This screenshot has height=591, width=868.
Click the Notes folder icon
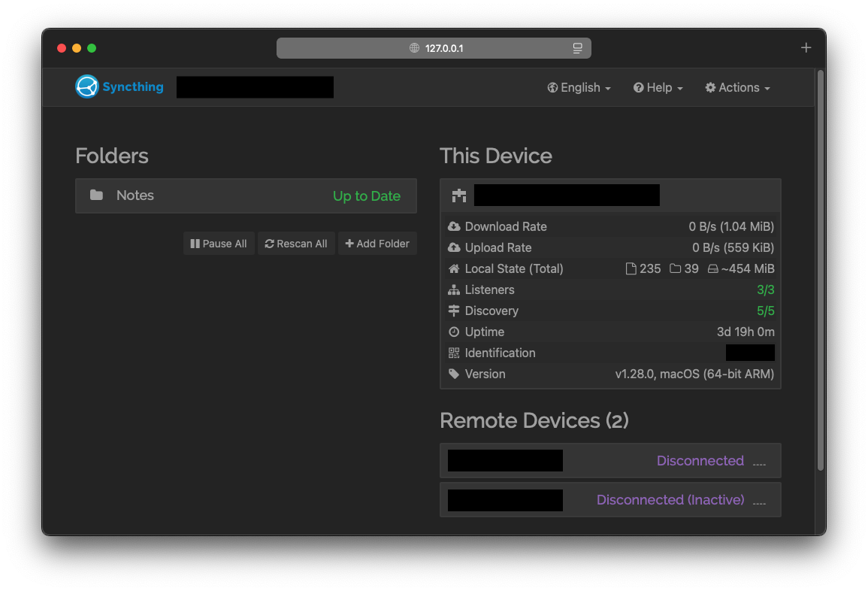pos(96,195)
